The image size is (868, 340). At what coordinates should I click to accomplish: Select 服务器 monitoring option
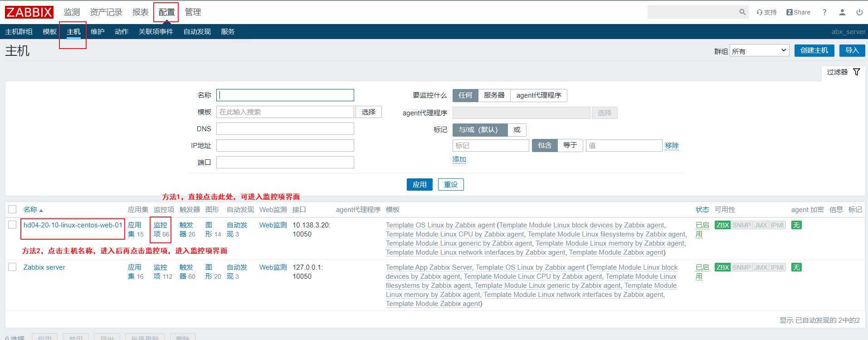point(494,95)
